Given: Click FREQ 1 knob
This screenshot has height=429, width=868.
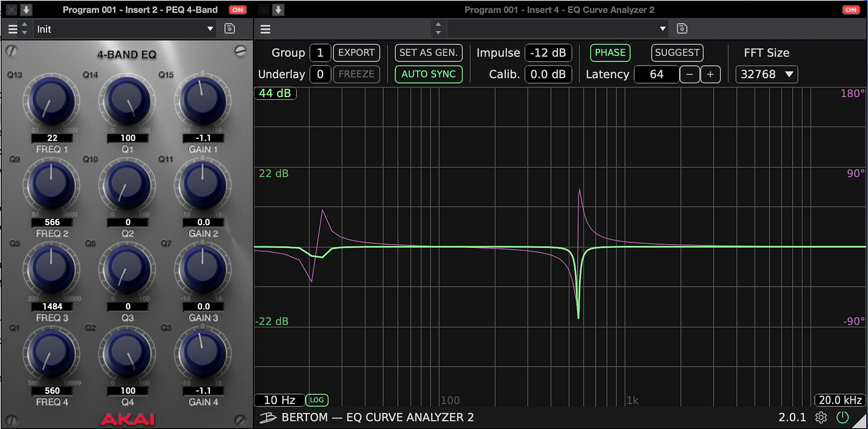Looking at the screenshot, I should 52,102.
